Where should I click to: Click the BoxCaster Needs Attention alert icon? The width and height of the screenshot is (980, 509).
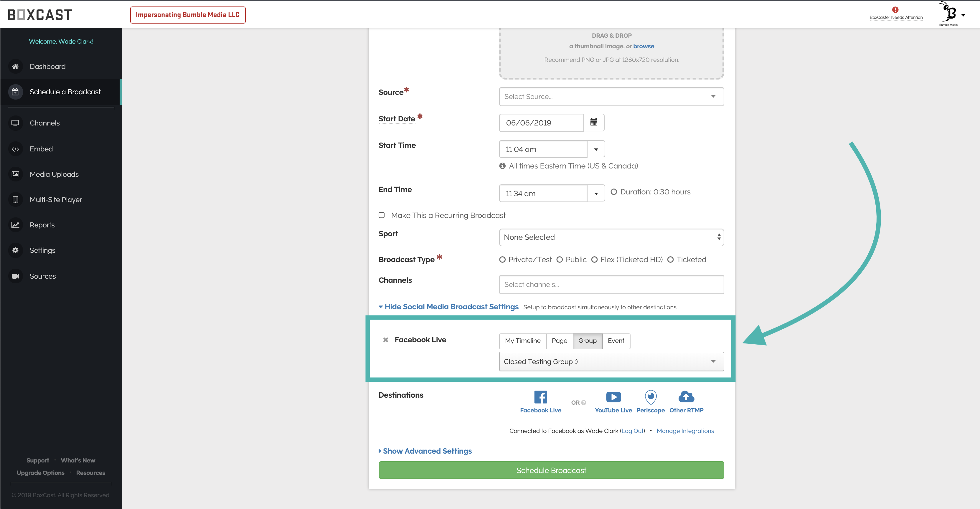pyautogui.click(x=895, y=10)
